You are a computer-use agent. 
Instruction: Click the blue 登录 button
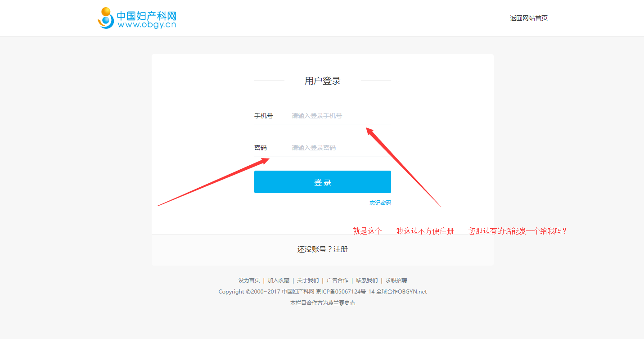[x=322, y=182]
